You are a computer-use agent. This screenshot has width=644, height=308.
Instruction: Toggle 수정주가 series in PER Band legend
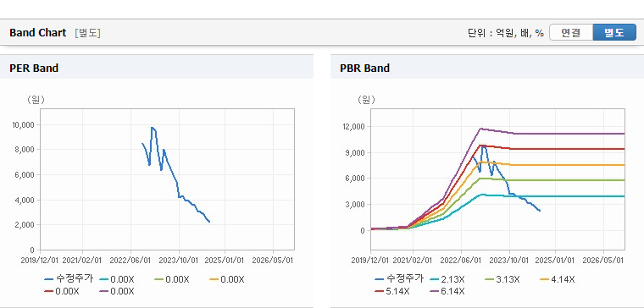coord(69,279)
